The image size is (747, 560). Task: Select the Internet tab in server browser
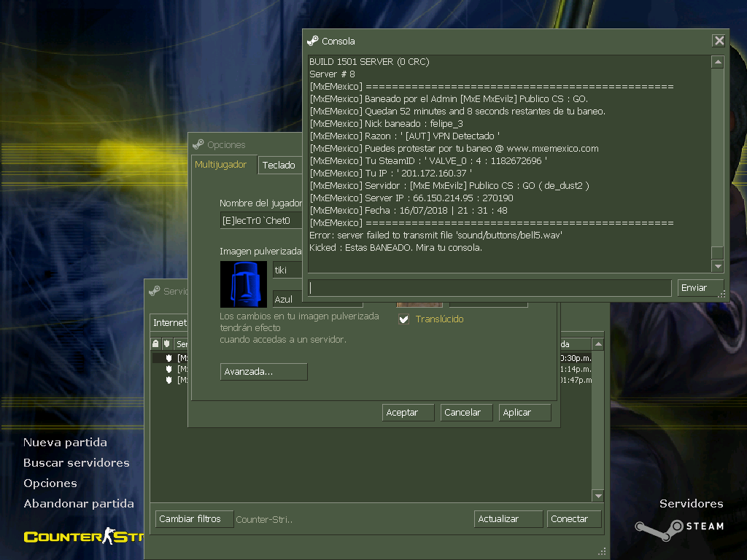pos(169,323)
